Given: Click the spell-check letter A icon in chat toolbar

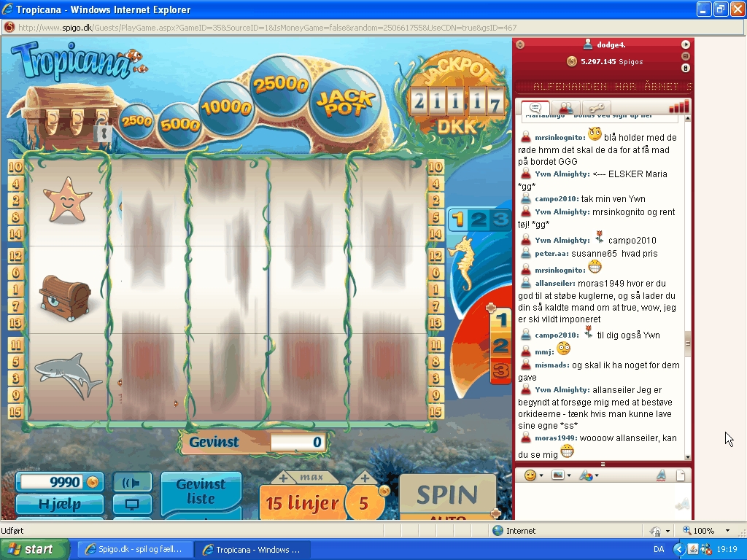Looking at the screenshot, I should point(660,475).
